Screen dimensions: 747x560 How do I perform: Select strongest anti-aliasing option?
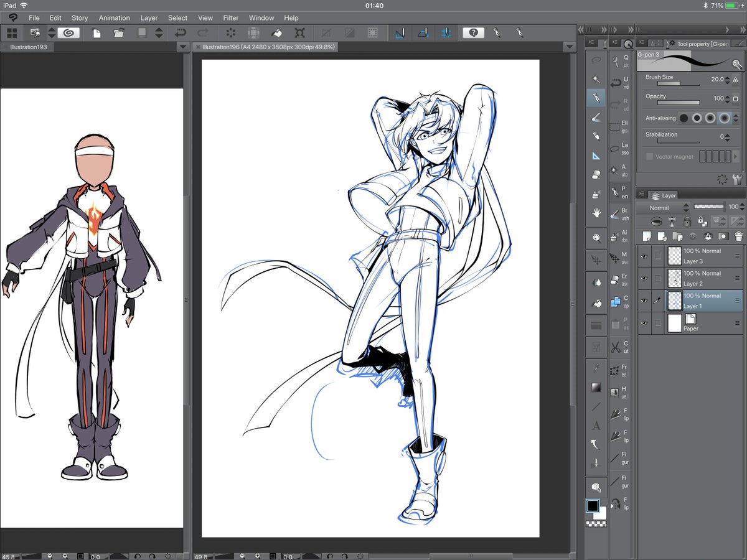pyautogui.click(x=725, y=118)
